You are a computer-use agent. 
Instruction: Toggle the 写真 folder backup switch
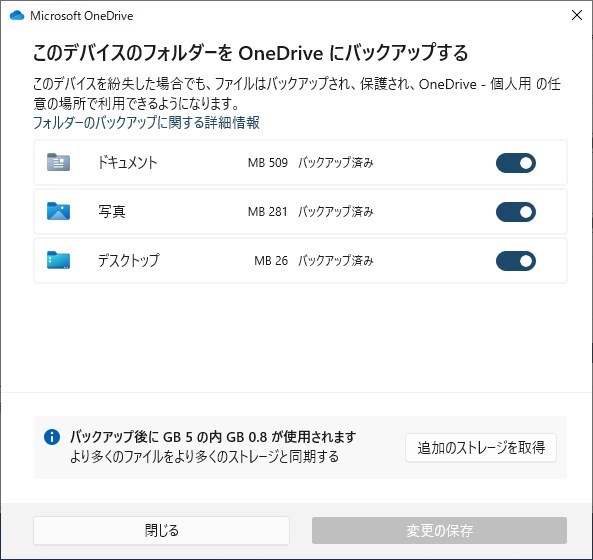[x=515, y=212]
